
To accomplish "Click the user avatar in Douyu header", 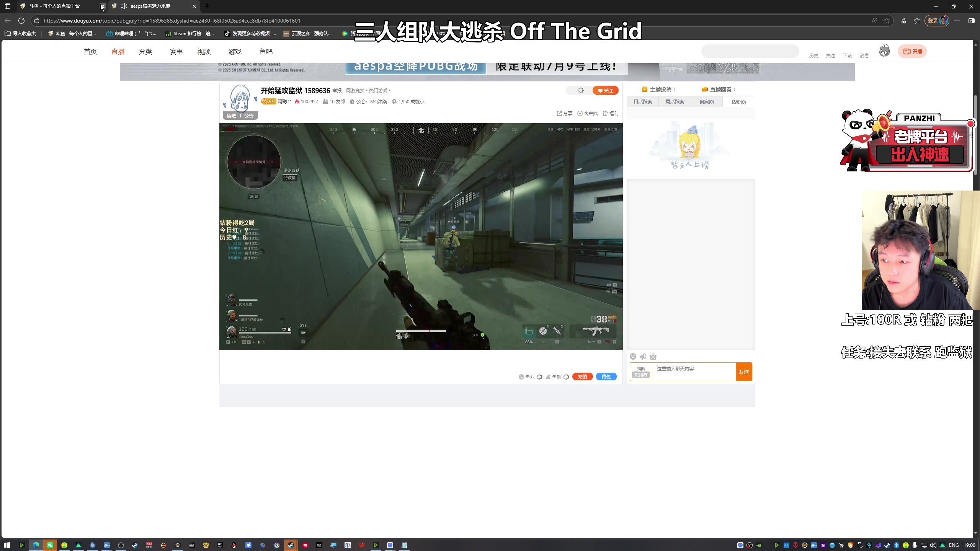I will (884, 51).
